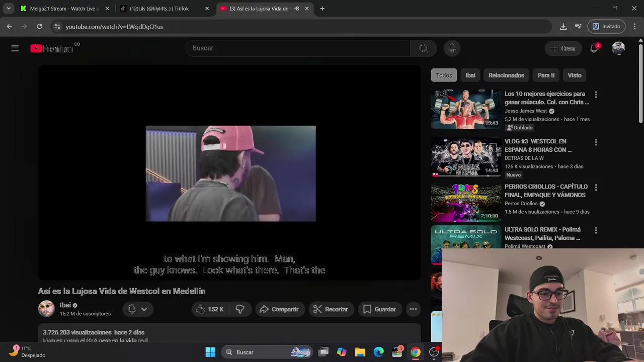Open Chrome media controls icon
The image size is (644, 362).
coord(578,26)
